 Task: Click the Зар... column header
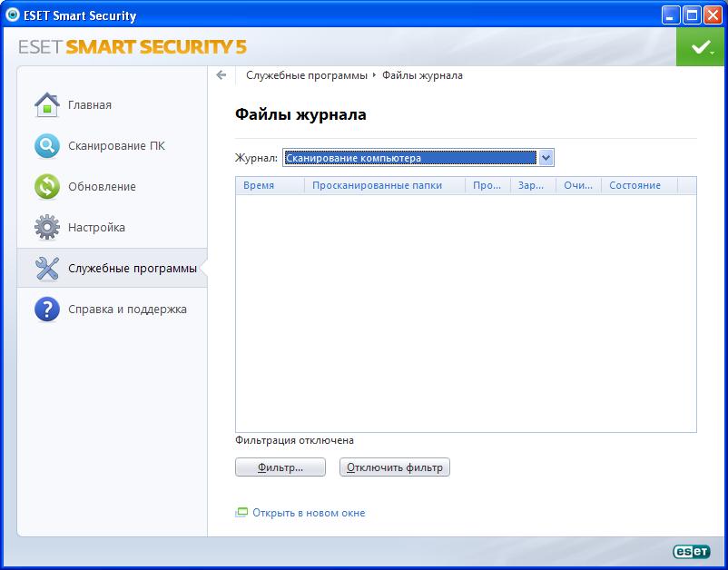(533, 186)
